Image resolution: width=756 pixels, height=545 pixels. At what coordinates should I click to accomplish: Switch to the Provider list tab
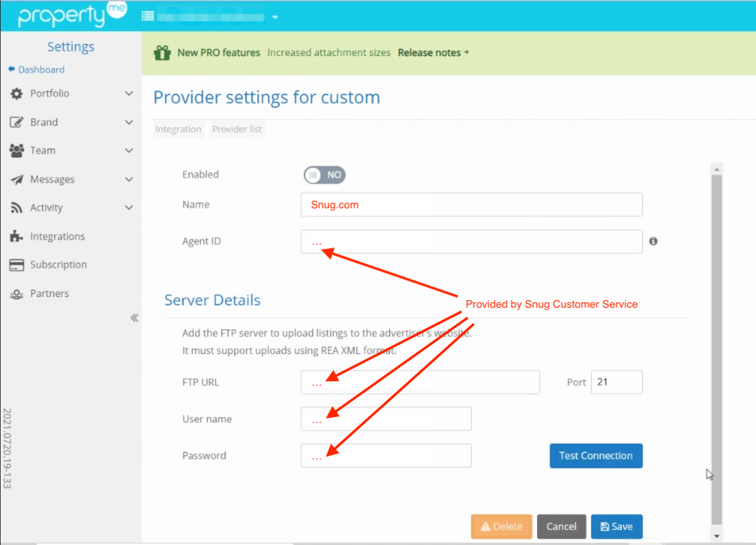[x=238, y=129]
